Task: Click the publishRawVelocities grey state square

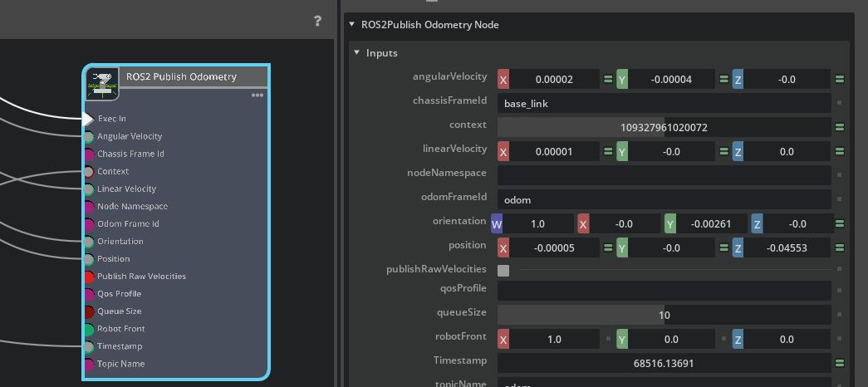Action: pyautogui.click(x=839, y=269)
